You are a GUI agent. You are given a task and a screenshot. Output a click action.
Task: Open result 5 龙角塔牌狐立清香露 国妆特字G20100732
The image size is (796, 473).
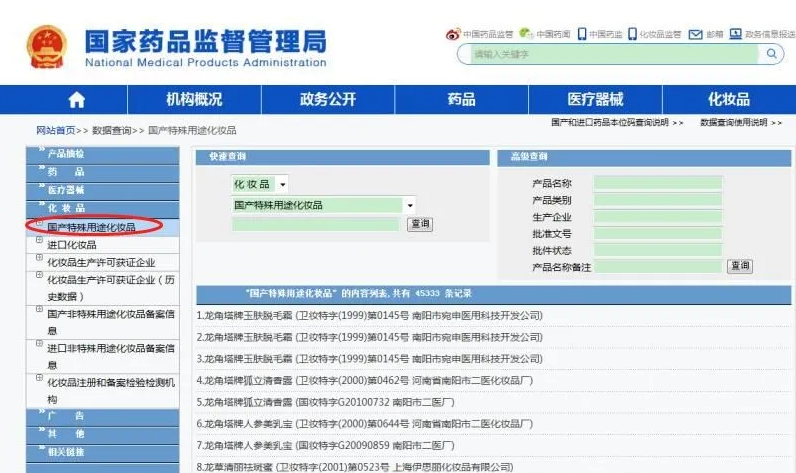click(325, 402)
